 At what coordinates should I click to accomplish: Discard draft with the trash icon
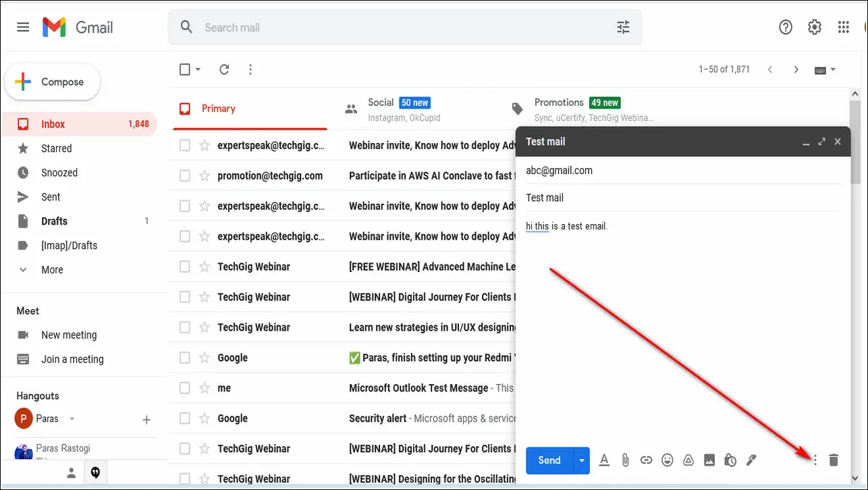point(834,460)
